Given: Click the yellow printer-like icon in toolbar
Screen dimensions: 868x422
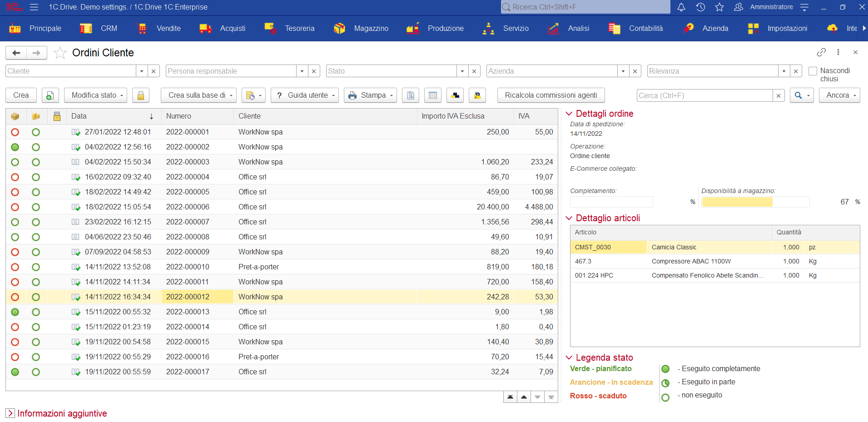Looking at the screenshot, I should coord(477,95).
